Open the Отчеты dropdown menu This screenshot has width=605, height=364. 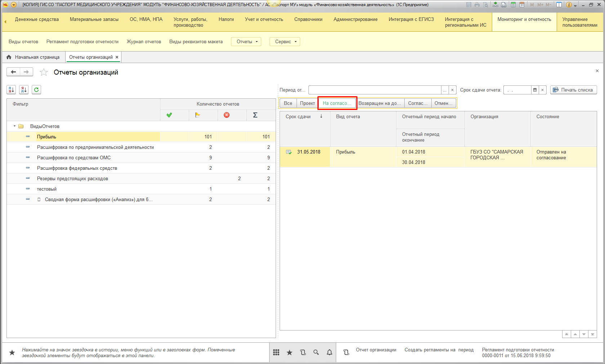247,42
